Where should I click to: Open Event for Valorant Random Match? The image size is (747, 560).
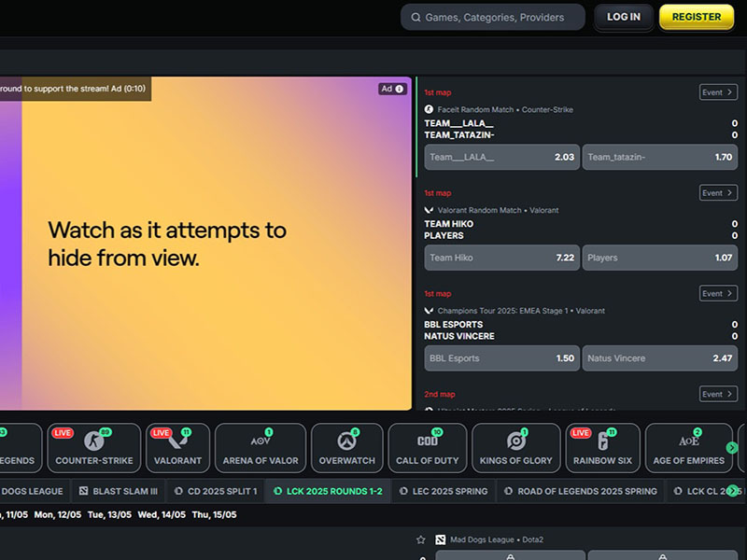click(718, 193)
